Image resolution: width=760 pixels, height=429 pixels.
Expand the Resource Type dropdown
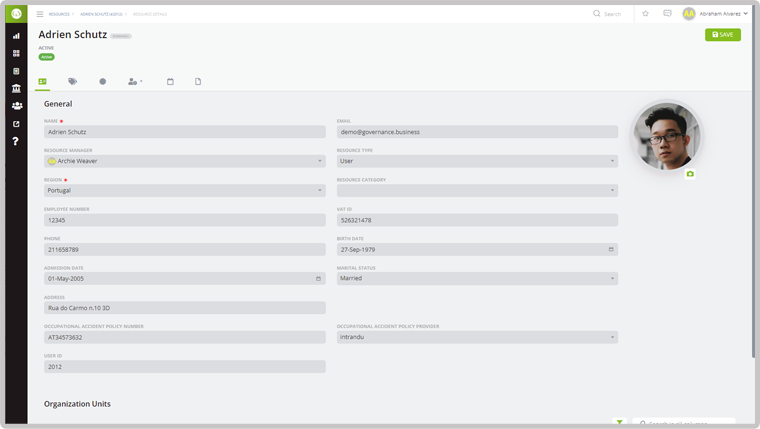click(x=477, y=161)
